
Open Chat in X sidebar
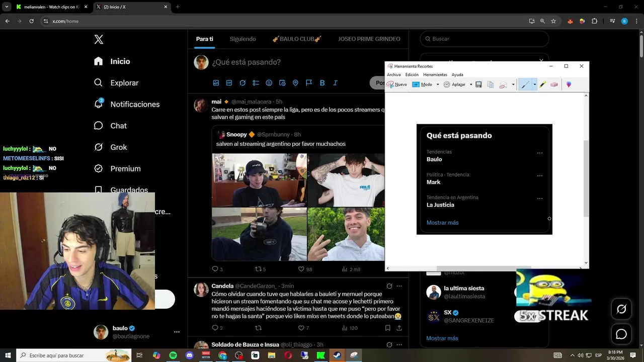[x=110, y=126]
